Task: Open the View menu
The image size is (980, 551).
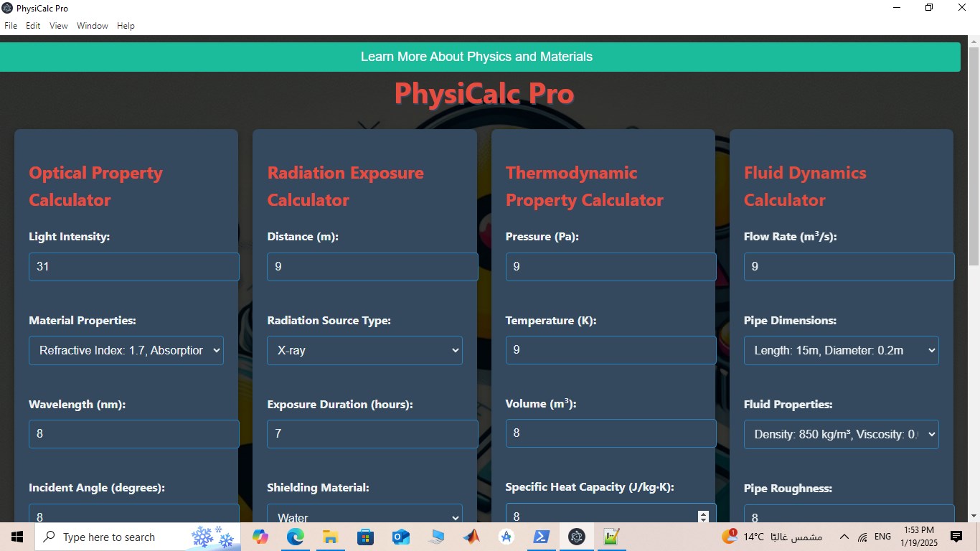Action: coord(59,26)
